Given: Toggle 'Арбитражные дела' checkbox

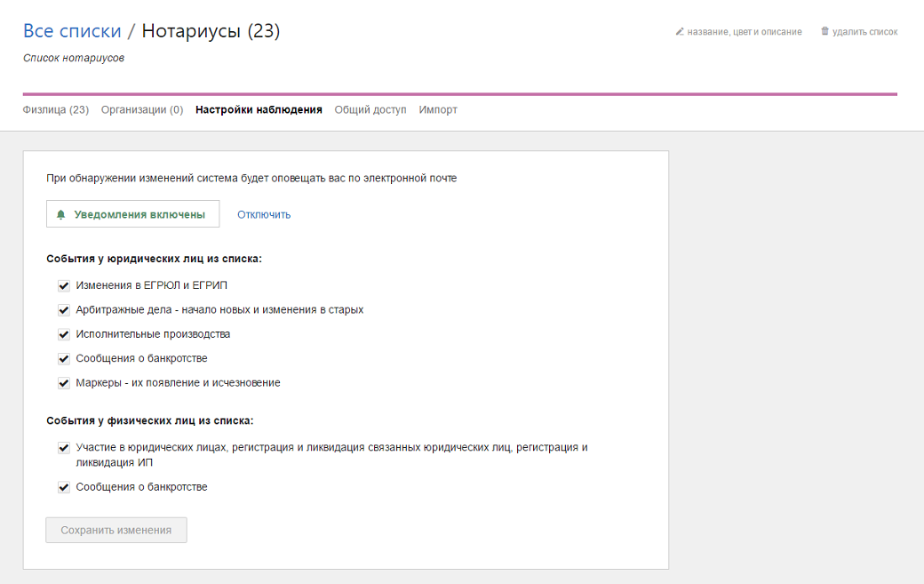Looking at the screenshot, I should click(64, 310).
